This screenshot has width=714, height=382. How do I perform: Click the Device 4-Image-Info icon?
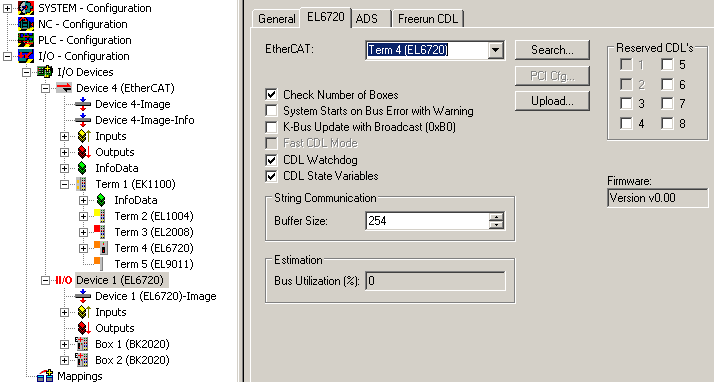pos(83,120)
